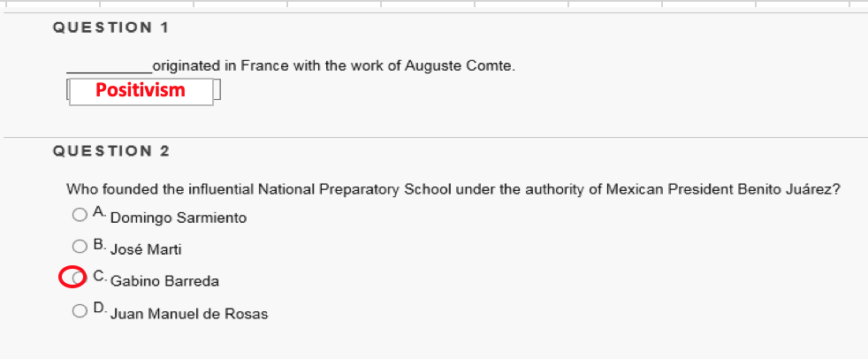Choose the red-circled radio button for option C

[x=77, y=279]
